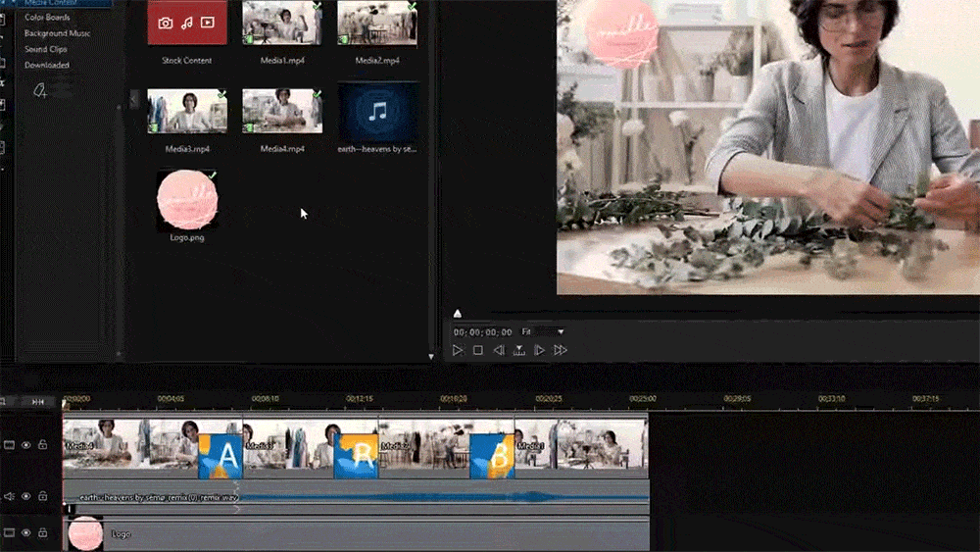Click the timeline playhead at the start
Screen dimensions: 980x552
(65, 403)
